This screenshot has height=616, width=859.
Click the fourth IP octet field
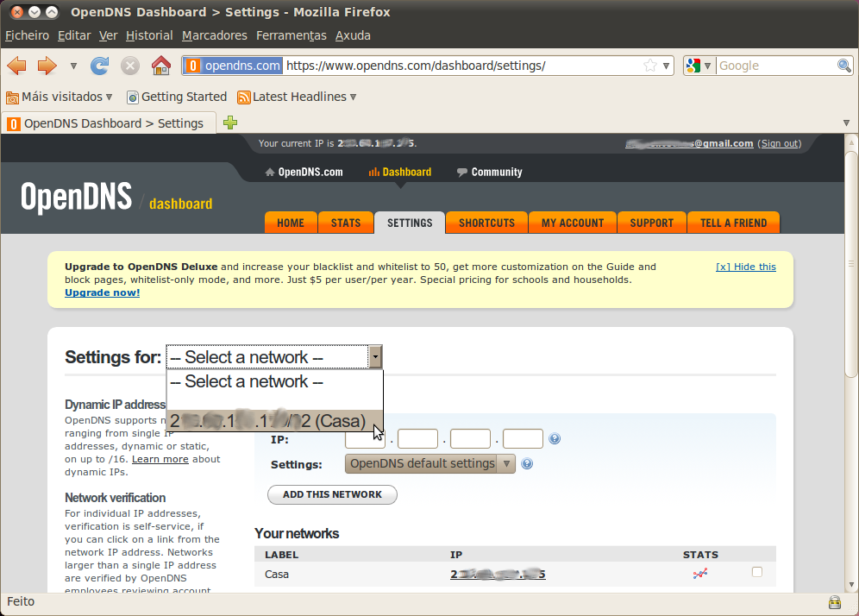pyautogui.click(x=523, y=439)
